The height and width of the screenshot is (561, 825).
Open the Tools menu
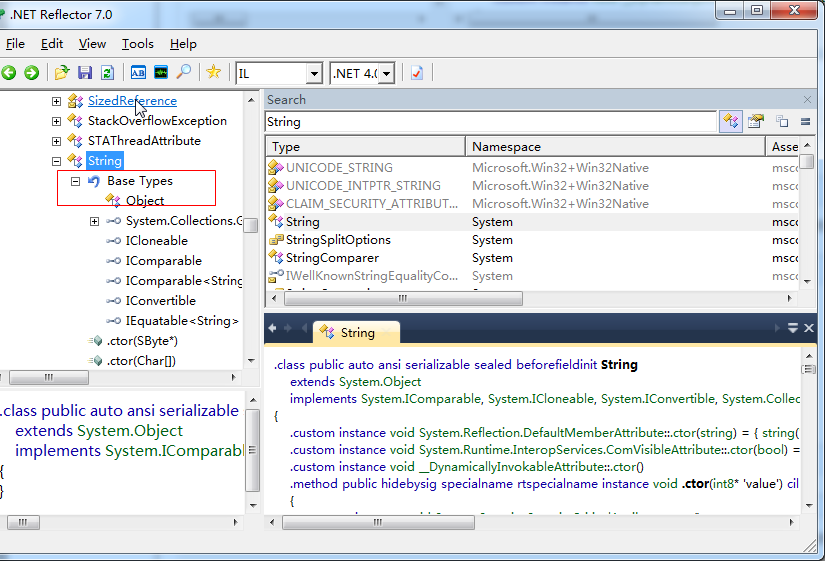pos(138,44)
